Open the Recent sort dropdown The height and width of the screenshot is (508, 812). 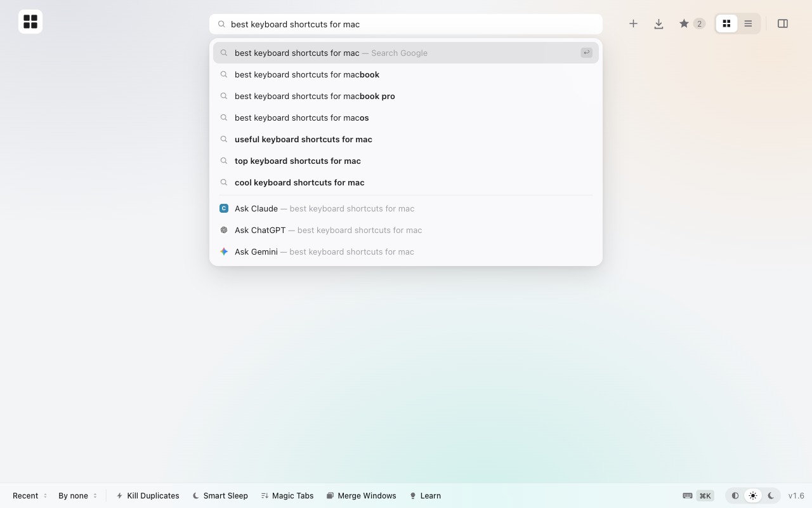pyautogui.click(x=30, y=496)
